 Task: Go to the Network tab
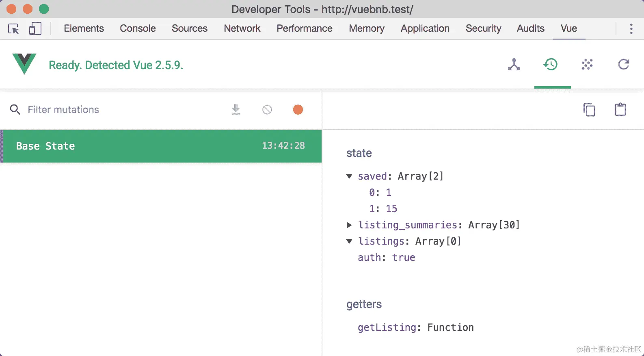(x=242, y=28)
